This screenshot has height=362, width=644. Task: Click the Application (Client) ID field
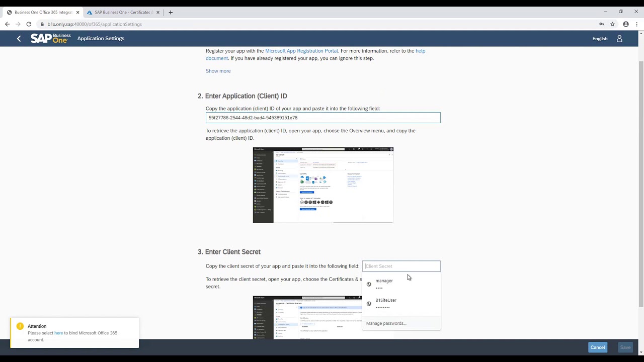pyautogui.click(x=323, y=118)
